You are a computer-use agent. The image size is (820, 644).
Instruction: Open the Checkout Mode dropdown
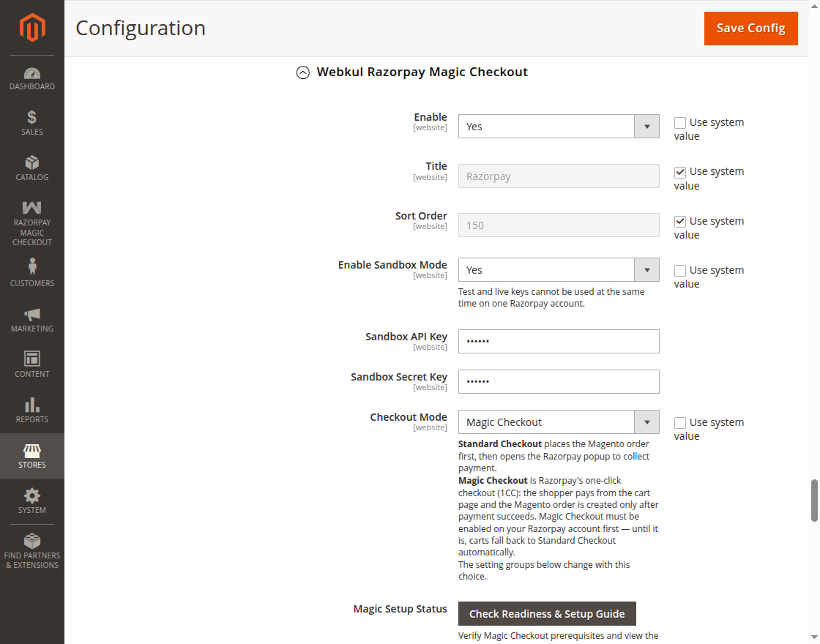pos(559,422)
